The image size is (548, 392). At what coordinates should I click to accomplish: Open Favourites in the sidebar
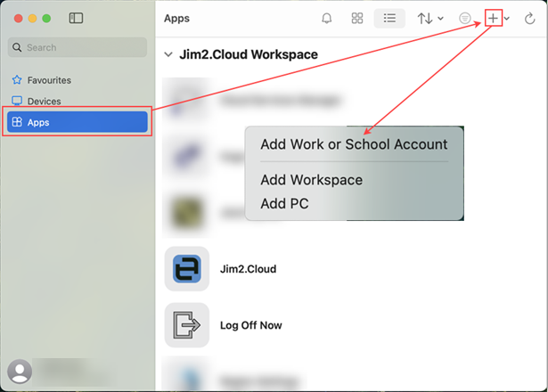pyautogui.click(x=78, y=80)
